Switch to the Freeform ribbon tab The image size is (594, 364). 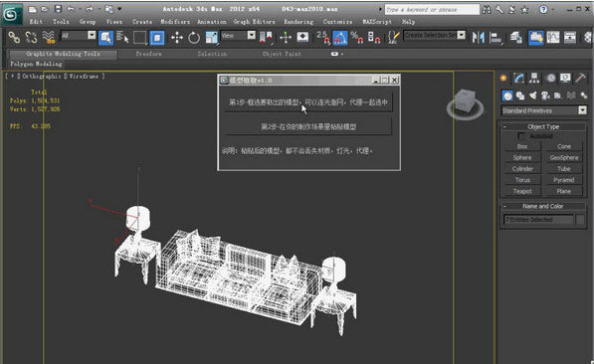(149, 54)
